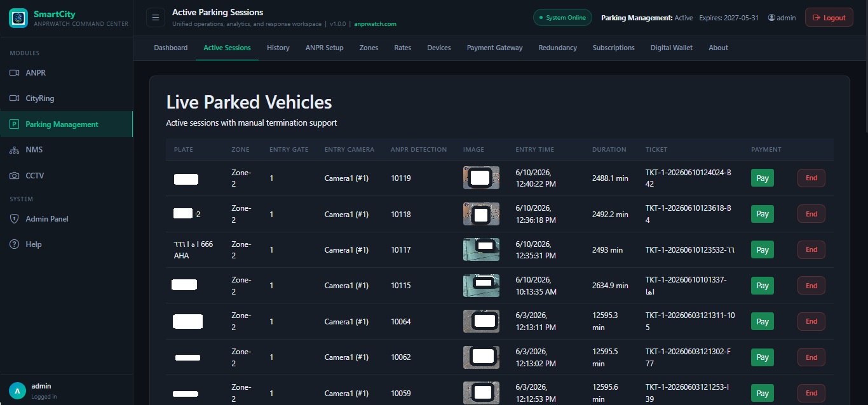Go to the Zones tab
The width and height of the screenshot is (868, 405).
click(x=369, y=48)
